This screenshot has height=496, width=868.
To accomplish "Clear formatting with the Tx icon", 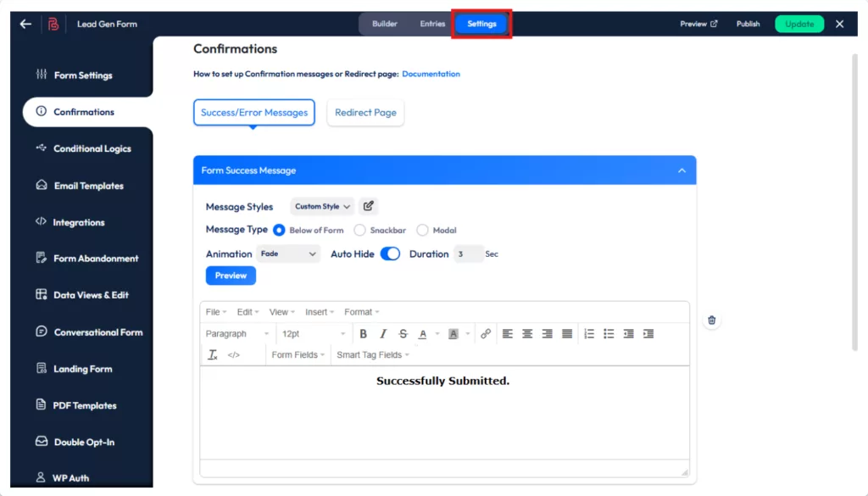I will click(213, 354).
